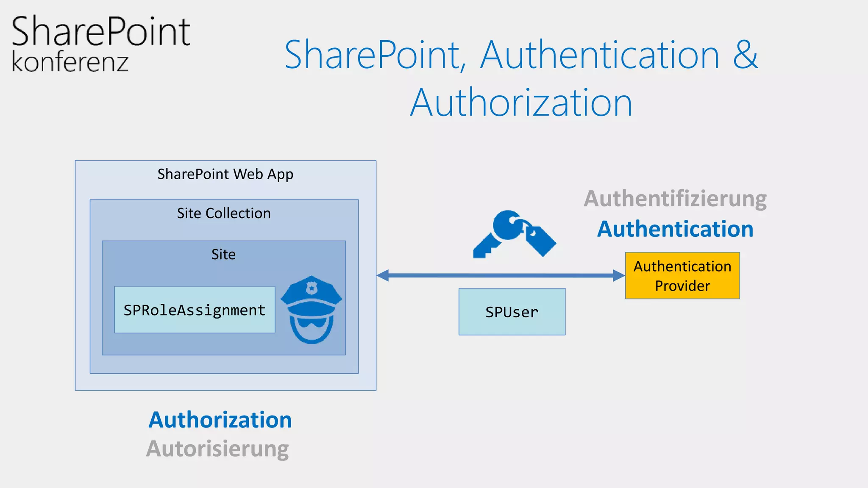Screen dimensions: 868x488
Task: Click the "SharePoint Web App" label
Action: pyautogui.click(x=225, y=174)
